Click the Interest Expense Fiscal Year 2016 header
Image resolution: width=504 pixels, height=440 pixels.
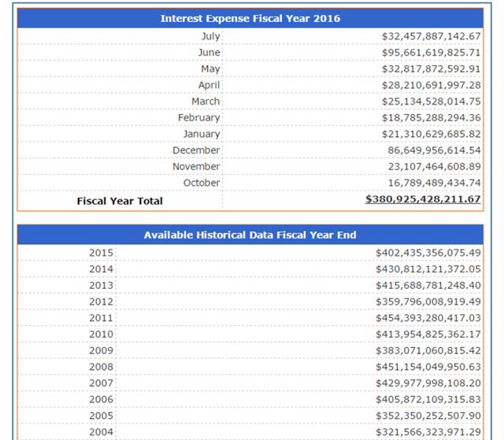[x=250, y=18]
